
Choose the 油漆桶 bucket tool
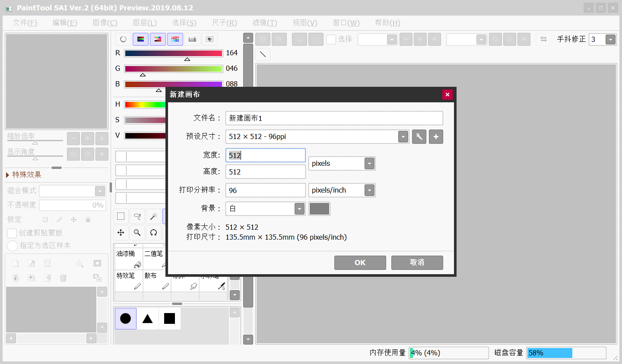click(129, 259)
